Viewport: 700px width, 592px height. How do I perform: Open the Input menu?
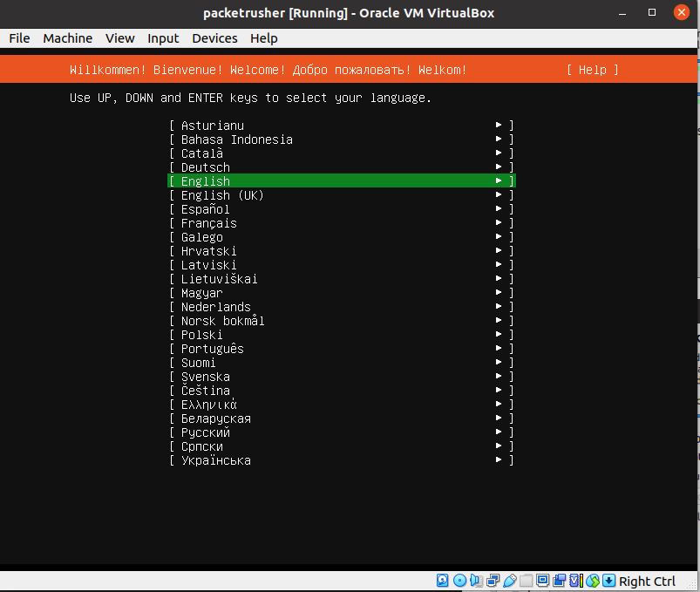(163, 38)
